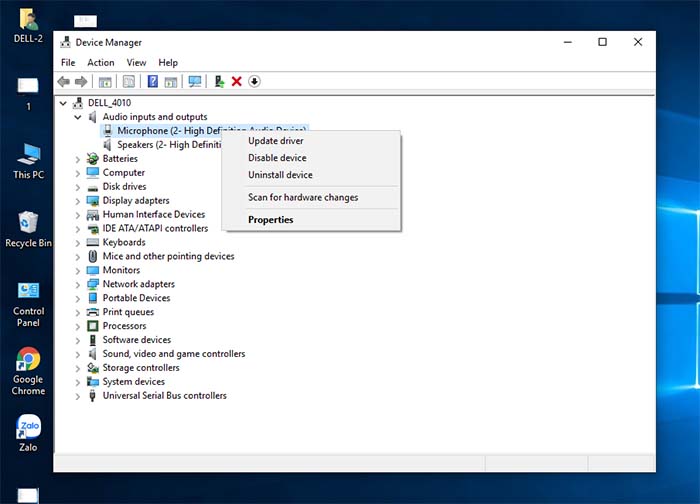Click the Properties toolbar icon
The image size is (700, 504).
tap(129, 82)
